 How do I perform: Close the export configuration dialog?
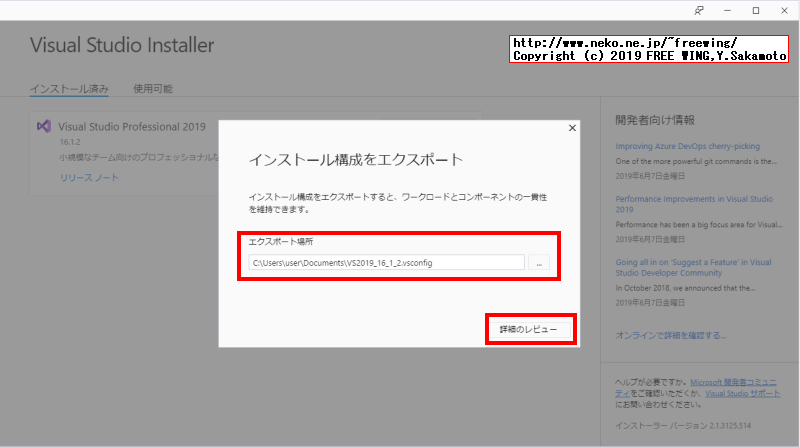[572, 128]
